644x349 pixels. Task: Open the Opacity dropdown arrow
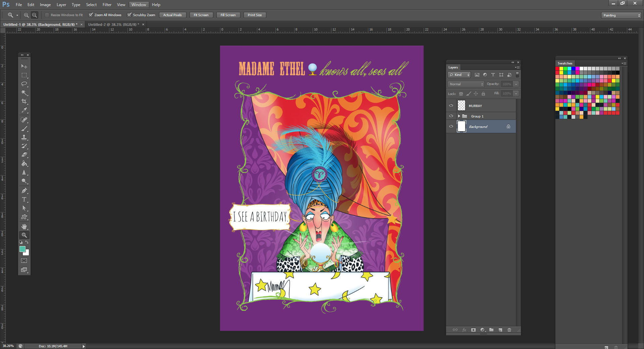516,84
